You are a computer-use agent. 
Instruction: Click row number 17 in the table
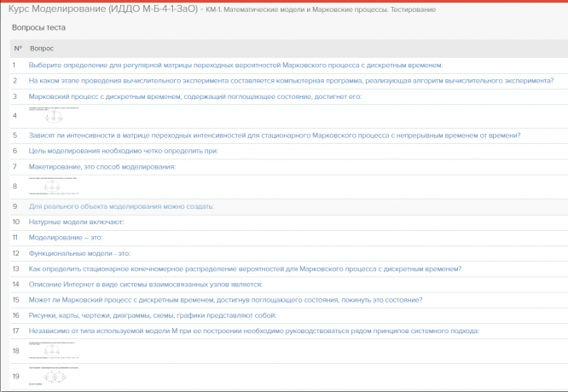(15, 331)
